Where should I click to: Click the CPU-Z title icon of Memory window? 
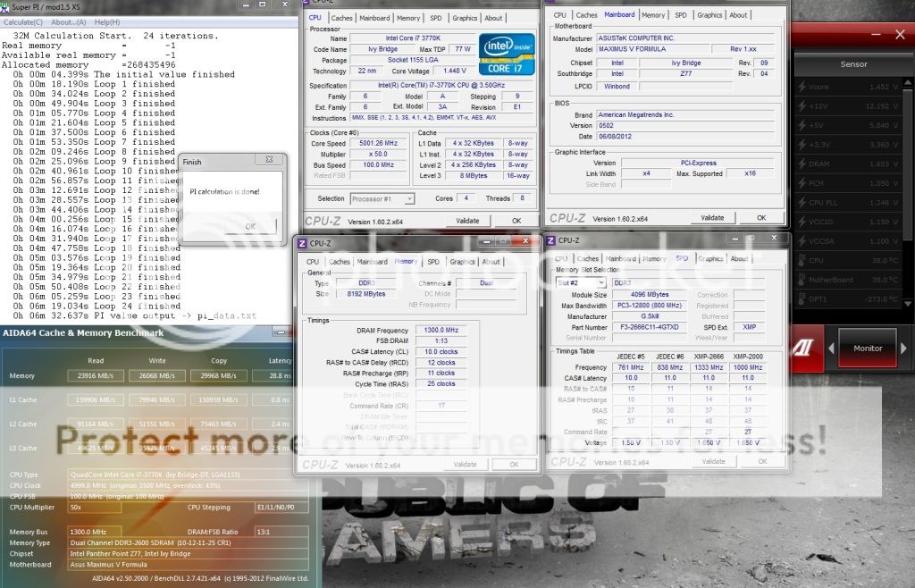[302, 242]
